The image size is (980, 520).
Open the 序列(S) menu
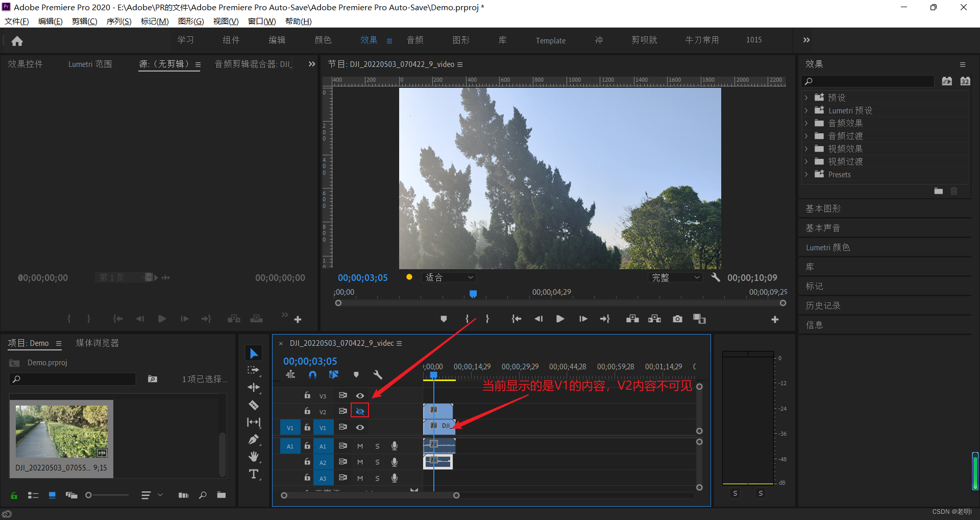119,21
